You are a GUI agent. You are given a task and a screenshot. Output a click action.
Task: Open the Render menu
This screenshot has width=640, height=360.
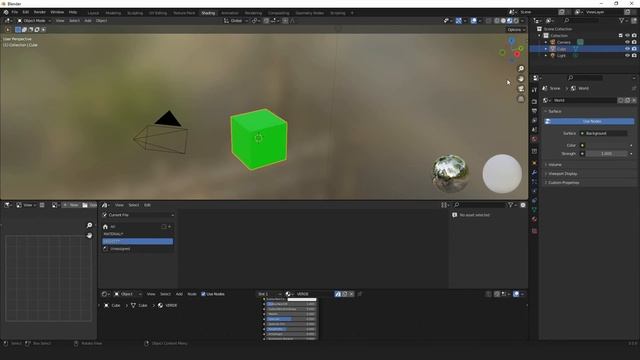tap(40, 12)
